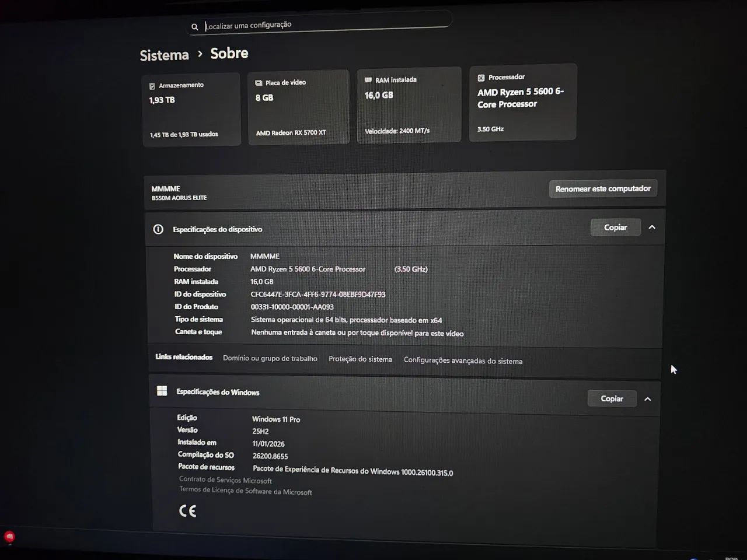Click the Nome do dispositivo value 'MMMME'
Screen dimensions: 747x560
point(265,256)
